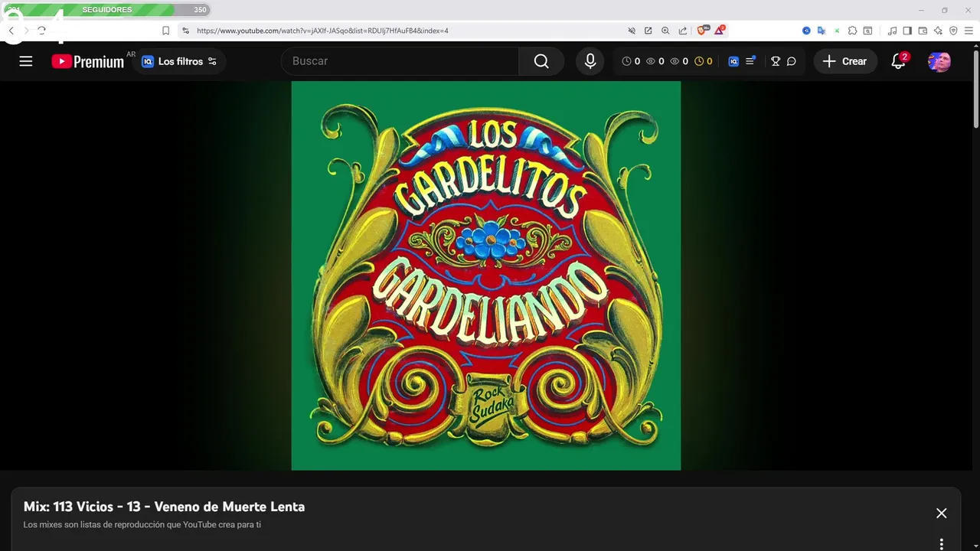The width and height of the screenshot is (980, 551).
Task: Open site settings icon in address bar
Action: 185,31
